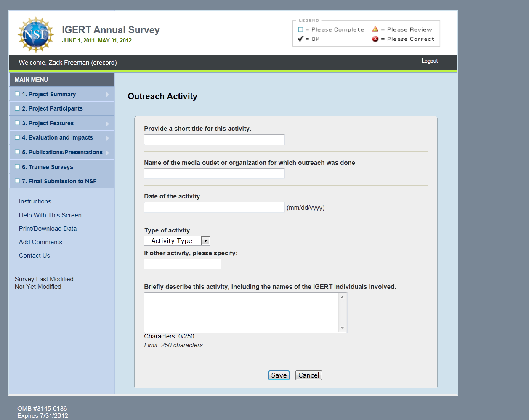Expand the Evaluation and Impacts submenu arrow

pyautogui.click(x=108, y=138)
